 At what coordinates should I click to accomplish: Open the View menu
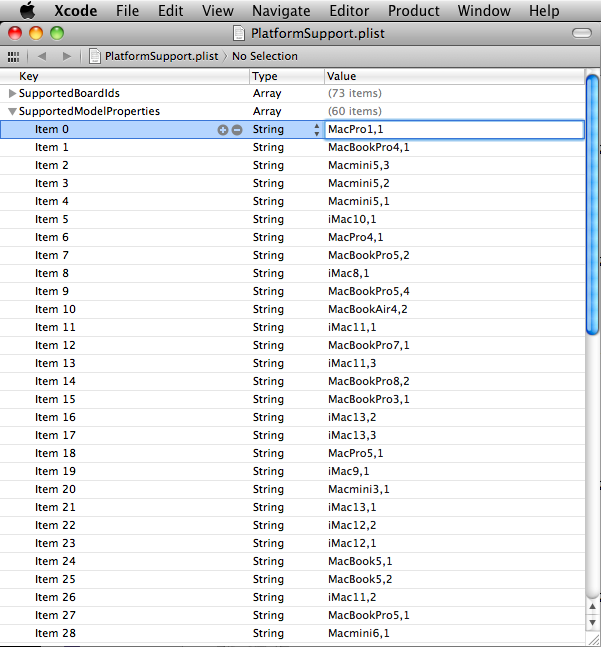point(218,11)
